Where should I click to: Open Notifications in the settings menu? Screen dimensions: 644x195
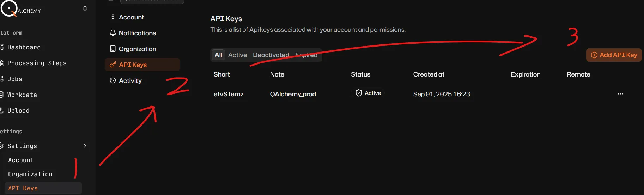[137, 33]
